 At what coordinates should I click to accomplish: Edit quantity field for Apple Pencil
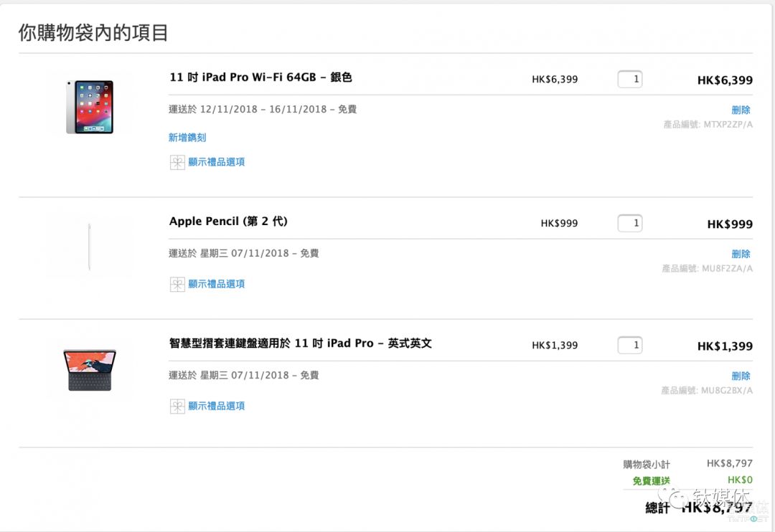pyautogui.click(x=630, y=223)
